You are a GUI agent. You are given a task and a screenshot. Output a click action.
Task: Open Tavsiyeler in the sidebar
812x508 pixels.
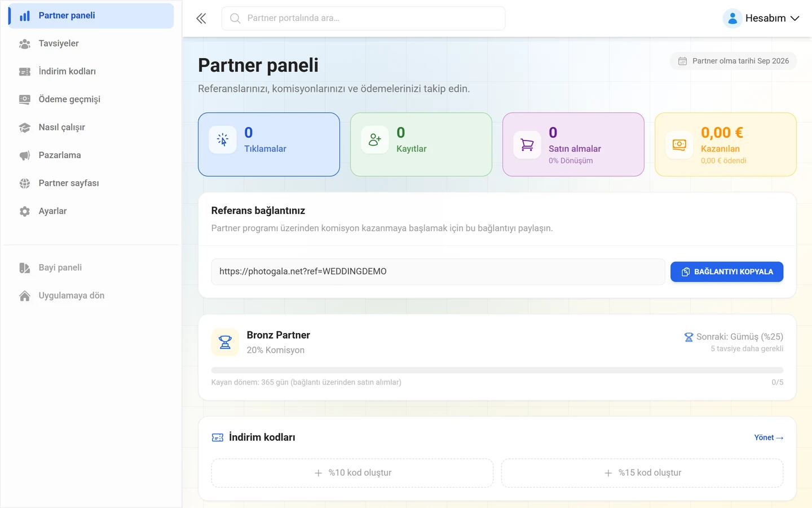pos(91,43)
